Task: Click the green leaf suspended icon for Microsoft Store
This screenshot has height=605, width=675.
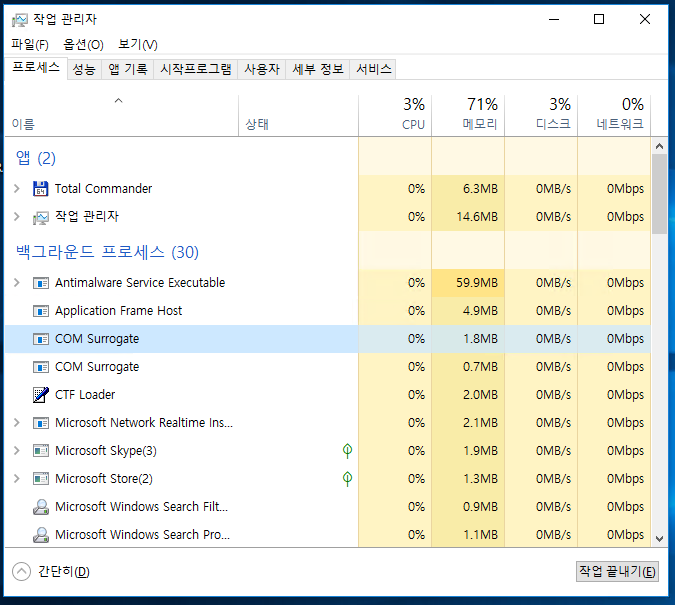Action: click(x=347, y=479)
